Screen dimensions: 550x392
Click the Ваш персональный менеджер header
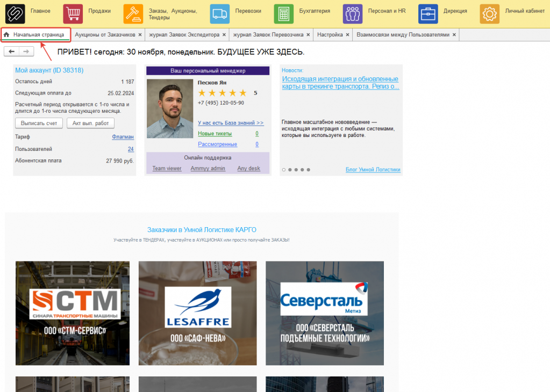pyautogui.click(x=208, y=71)
